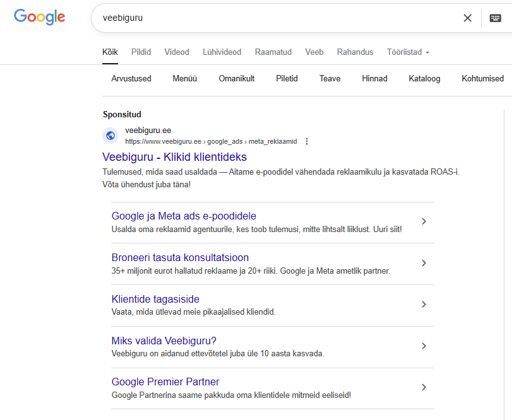Click chevron next to Google ja Meta ads
The height and width of the screenshot is (420, 512).
coord(424,221)
